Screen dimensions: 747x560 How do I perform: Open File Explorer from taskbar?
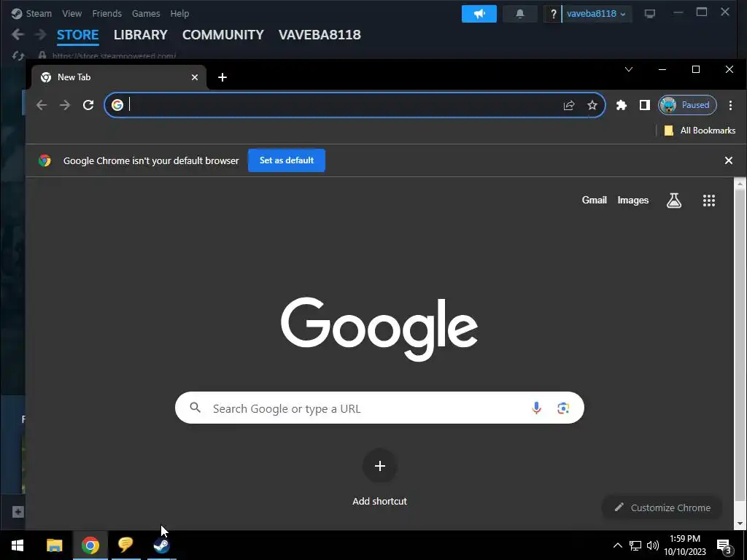pyautogui.click(x=54, y=545)
